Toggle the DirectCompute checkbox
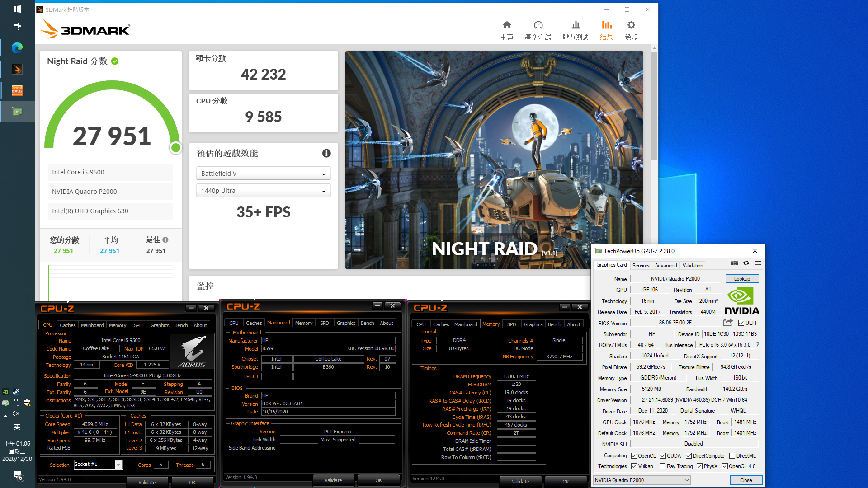Image resolution: width=868 pixels, height=488 pixels. pyautogui.click(x=689, y=456)
